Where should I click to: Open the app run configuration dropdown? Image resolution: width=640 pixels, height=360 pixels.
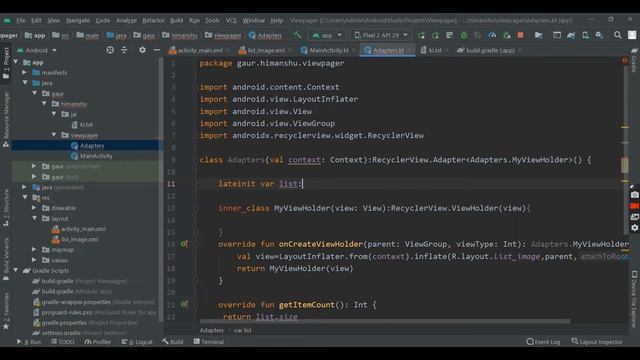point(327,36)
